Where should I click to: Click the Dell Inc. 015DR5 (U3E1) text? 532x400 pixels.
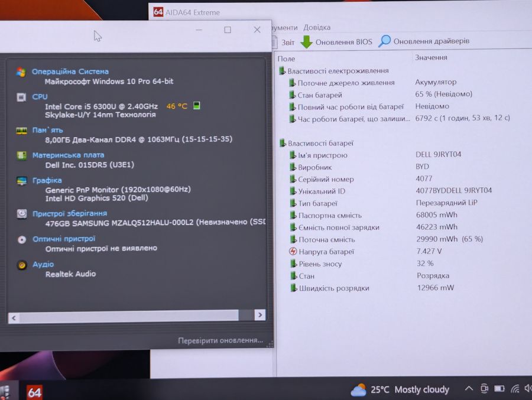[x=90, y=165]
